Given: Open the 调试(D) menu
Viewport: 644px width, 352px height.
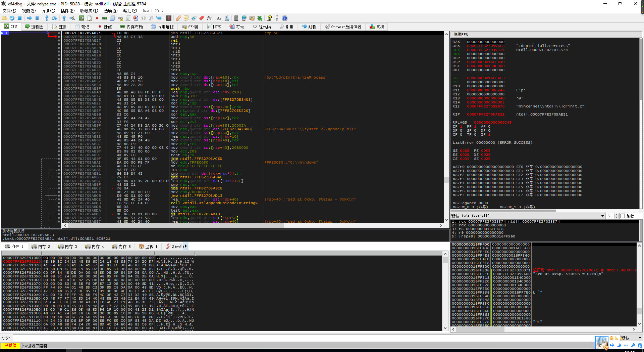Looking at the screenshot, I should [48, 11].
